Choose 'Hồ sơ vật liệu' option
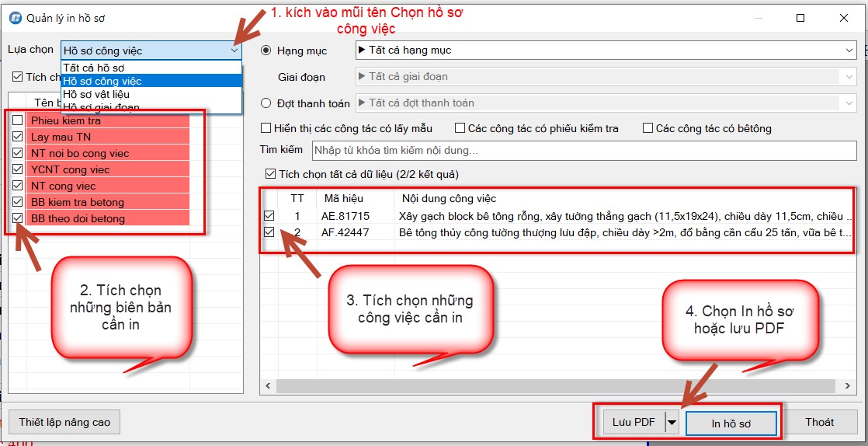This screenshot has width=868, height=446. click(95, 94)
